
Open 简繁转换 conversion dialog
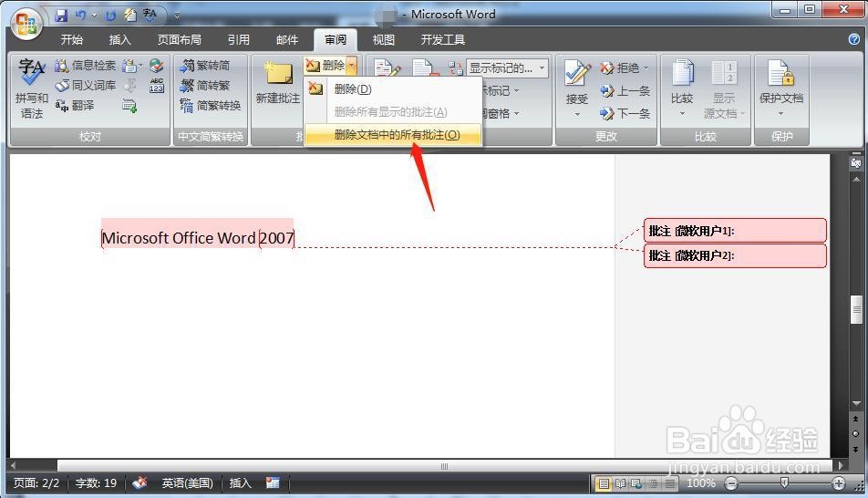click(x=211, y=105)
